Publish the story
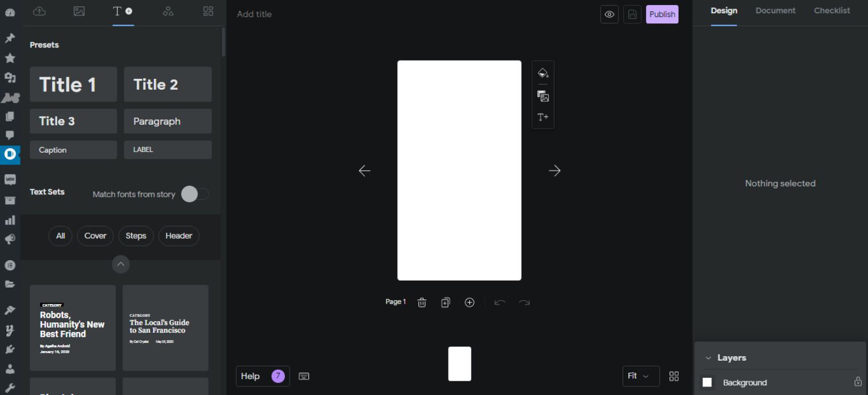868x395 pixels. [662, 14]
